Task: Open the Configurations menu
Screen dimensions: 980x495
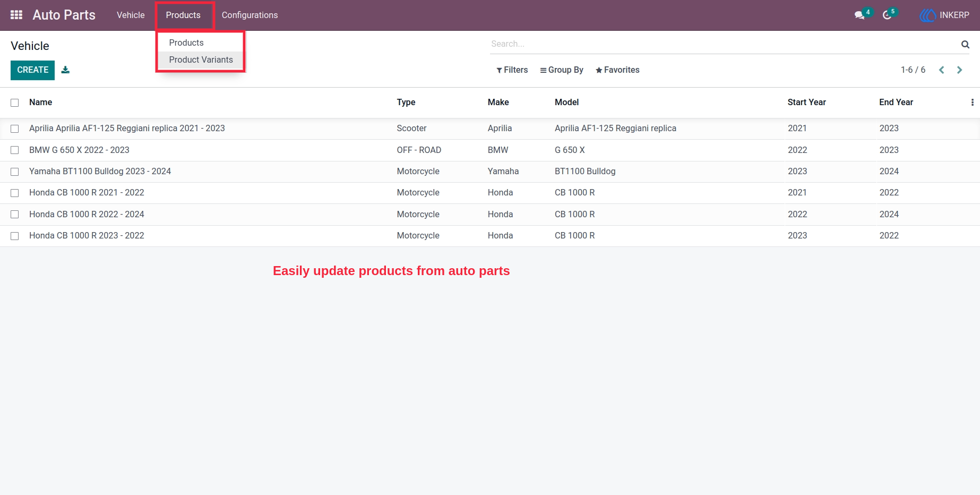Action: pyautogui.click(x=250, y=15)
